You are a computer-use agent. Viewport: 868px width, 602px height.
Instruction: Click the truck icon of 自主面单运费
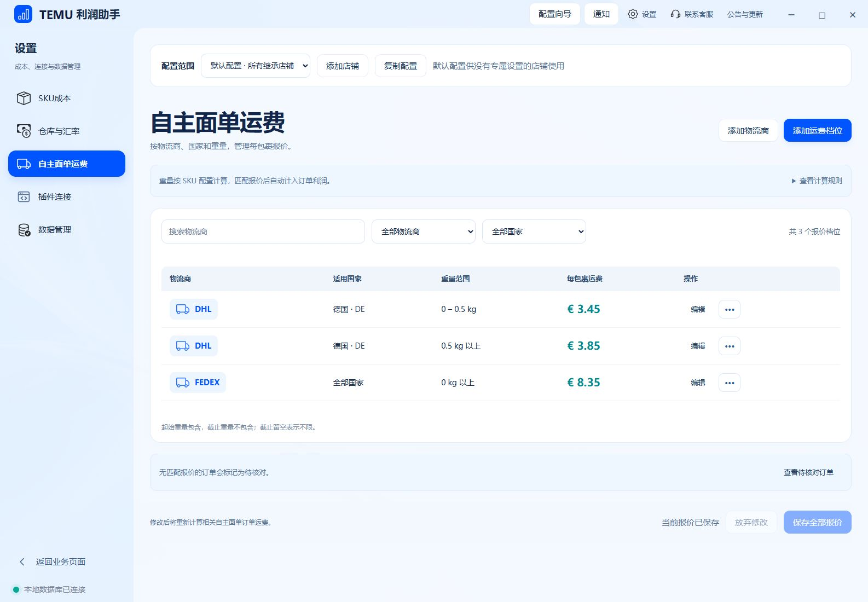[24, 164]
